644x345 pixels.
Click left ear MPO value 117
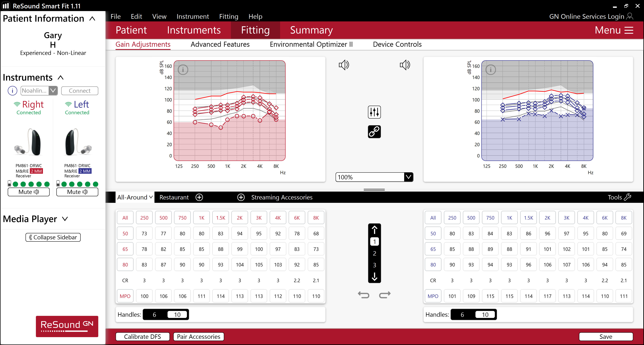tap(547, 296)
